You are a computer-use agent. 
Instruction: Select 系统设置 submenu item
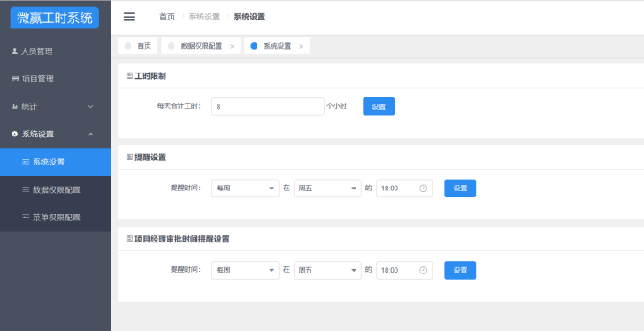(56, 162)
